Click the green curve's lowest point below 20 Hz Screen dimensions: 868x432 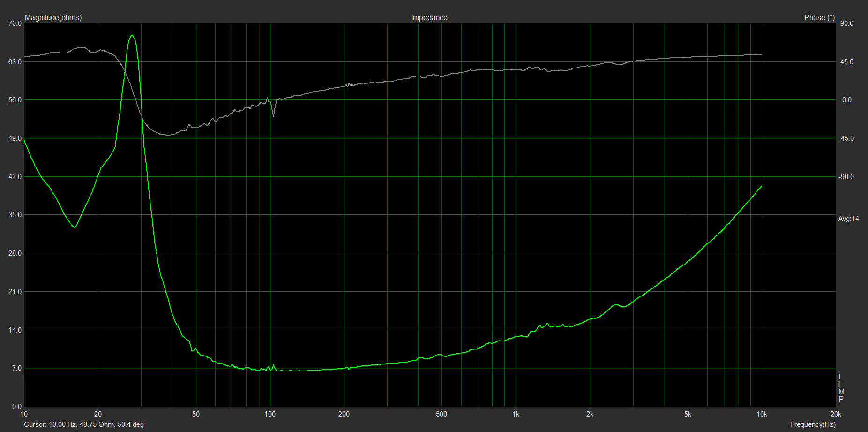(75, 227)
